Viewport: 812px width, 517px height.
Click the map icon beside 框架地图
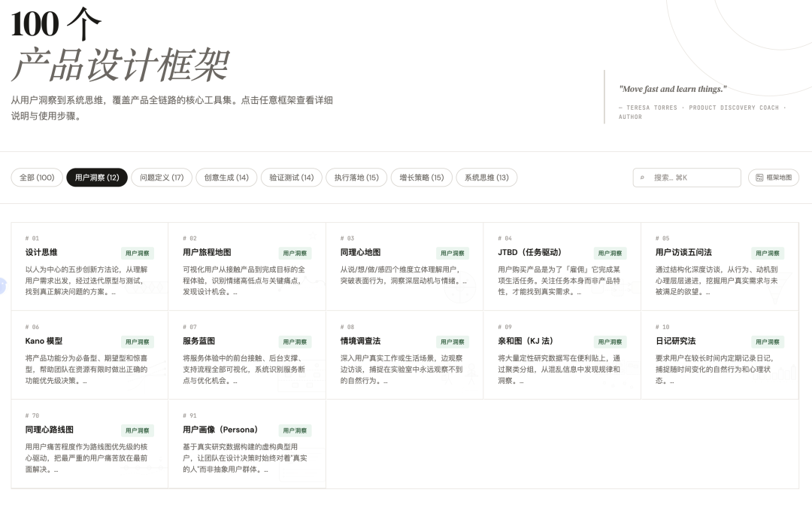(759, 178)
